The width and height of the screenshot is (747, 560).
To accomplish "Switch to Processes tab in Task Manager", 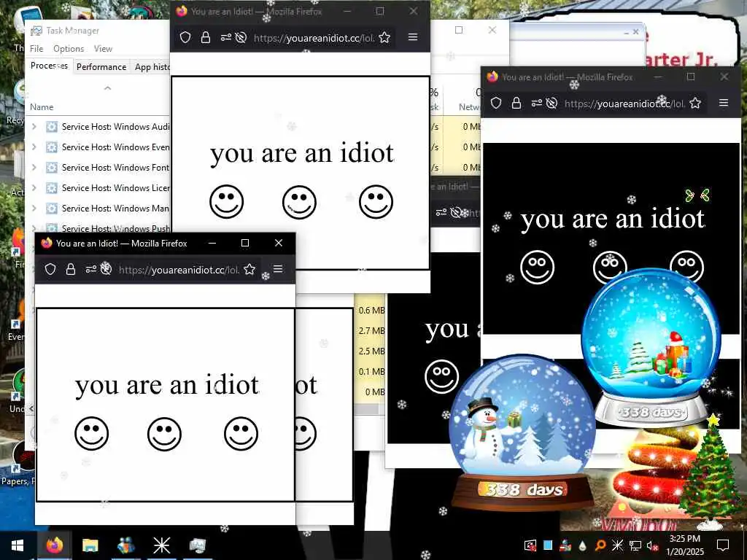I will coord(49,66).
